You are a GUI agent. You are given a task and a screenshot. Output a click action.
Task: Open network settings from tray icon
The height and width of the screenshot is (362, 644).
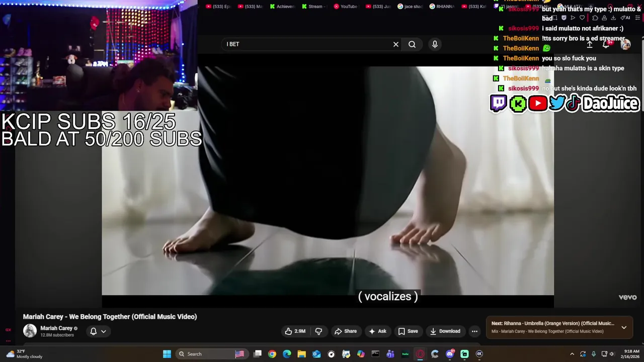604,354
